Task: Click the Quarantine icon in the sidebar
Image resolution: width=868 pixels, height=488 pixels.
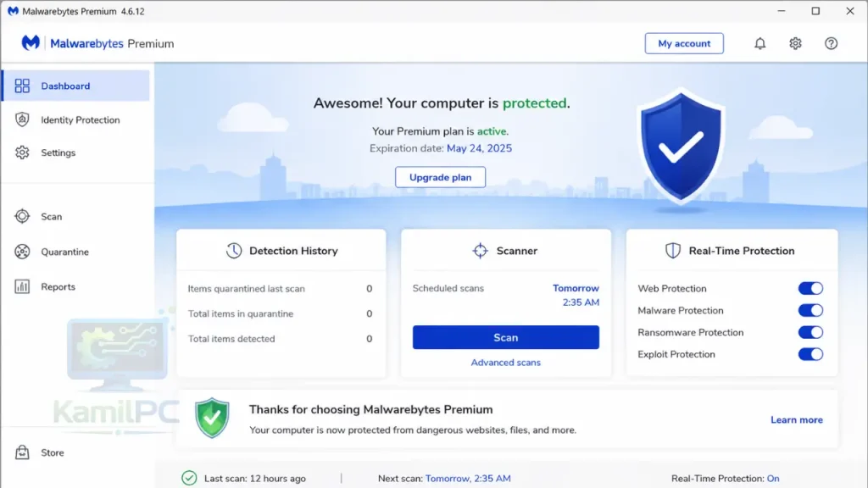Action: click(22, 252)
